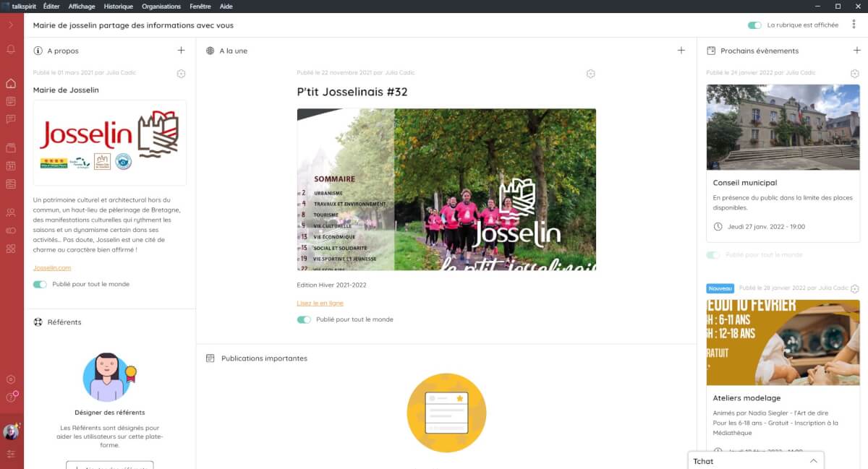868x469 pixels.
Task: Add a new event in Prochains évènements
Action: 856,51
